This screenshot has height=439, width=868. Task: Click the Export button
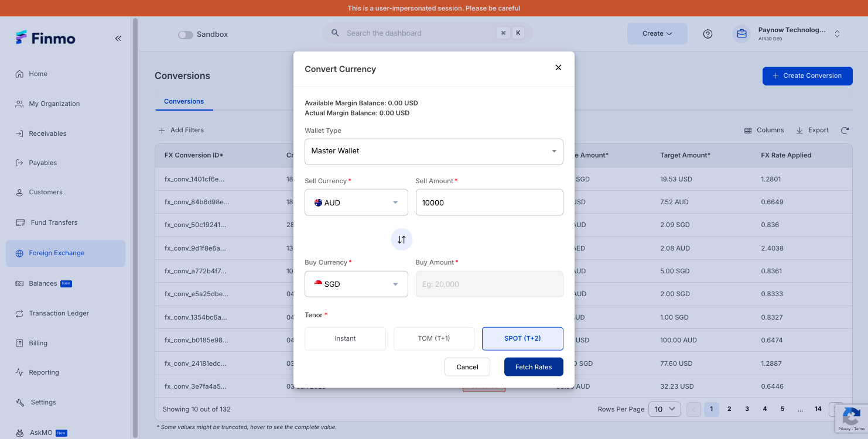pyautogui.click(x=812, y=130)
